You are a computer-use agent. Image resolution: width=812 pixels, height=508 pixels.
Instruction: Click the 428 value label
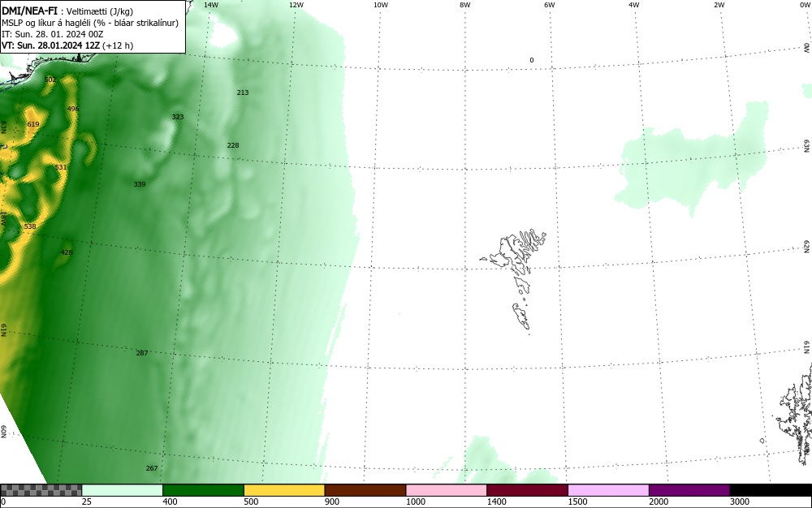click(67, 252)
